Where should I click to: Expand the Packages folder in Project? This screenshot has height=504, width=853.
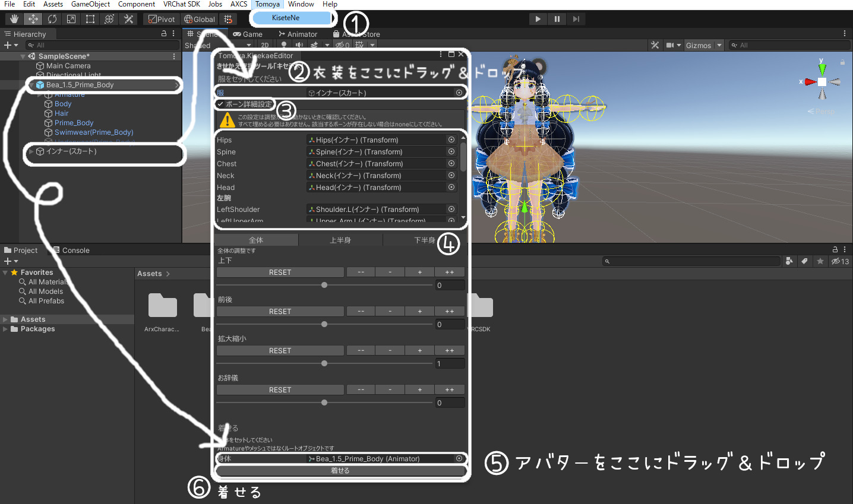pos(5,329)
